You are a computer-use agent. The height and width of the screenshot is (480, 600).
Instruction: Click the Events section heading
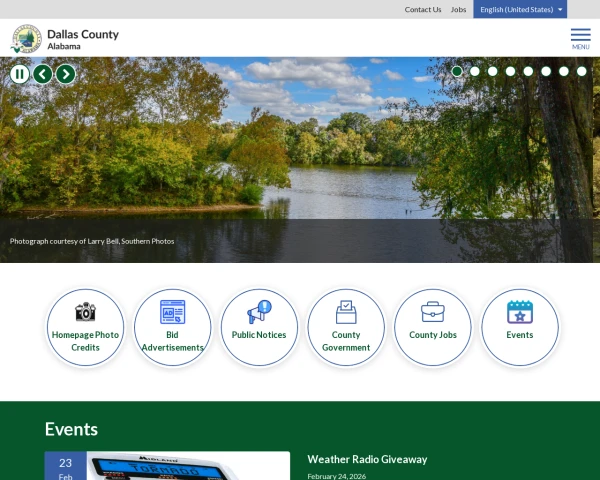[71, 429]
